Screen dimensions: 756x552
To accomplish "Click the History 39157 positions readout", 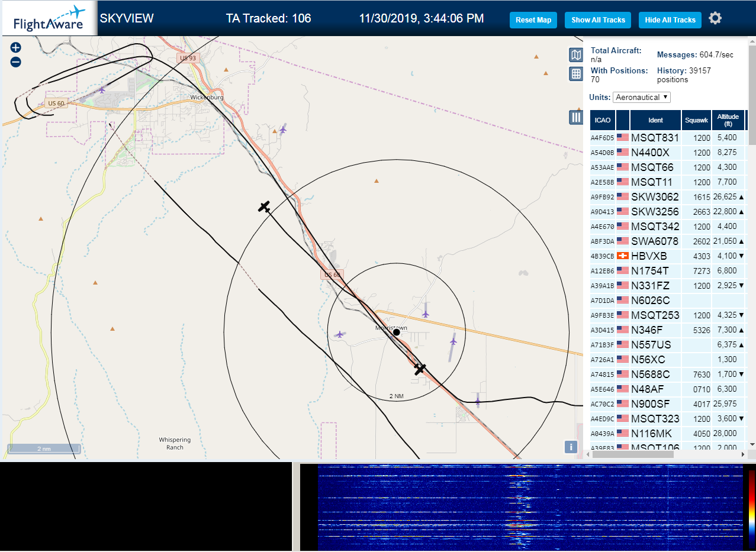I will tap(684, 75).
